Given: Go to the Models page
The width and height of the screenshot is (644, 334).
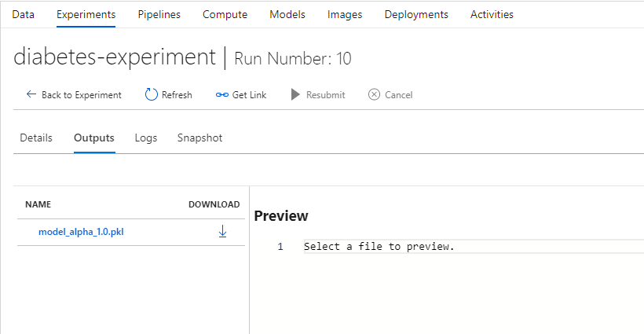Looking at the screenshot, I should pyautogui.click(x=287, y=14).
